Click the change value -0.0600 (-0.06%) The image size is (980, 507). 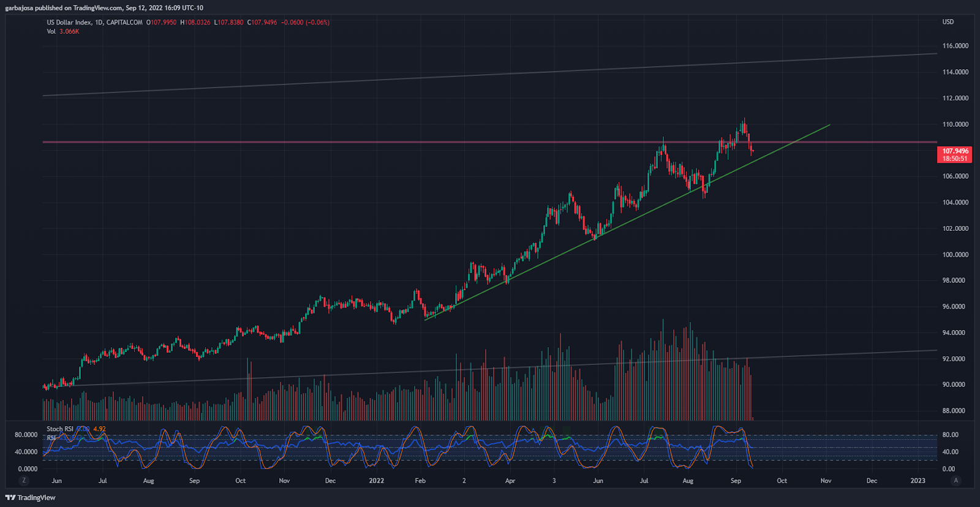tap(305, 22)
